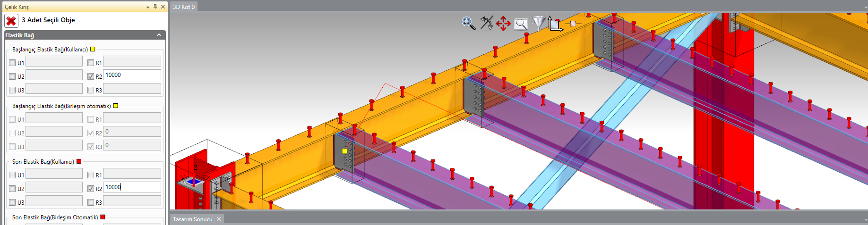Pin the Çelik Kiriş panel
868x225 pixels.
click(155, 7)
